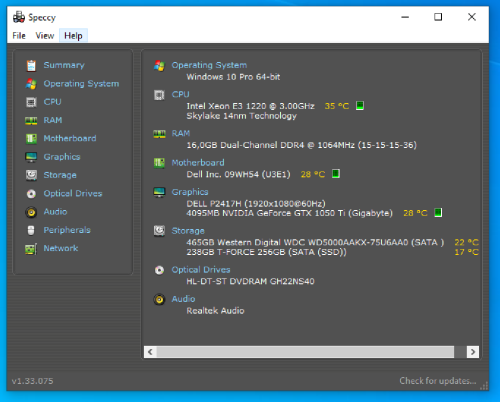Click the Summary clipboard icon in sidebar
The height and width of the screenshot is (402, 500).
tap(31, 65)
